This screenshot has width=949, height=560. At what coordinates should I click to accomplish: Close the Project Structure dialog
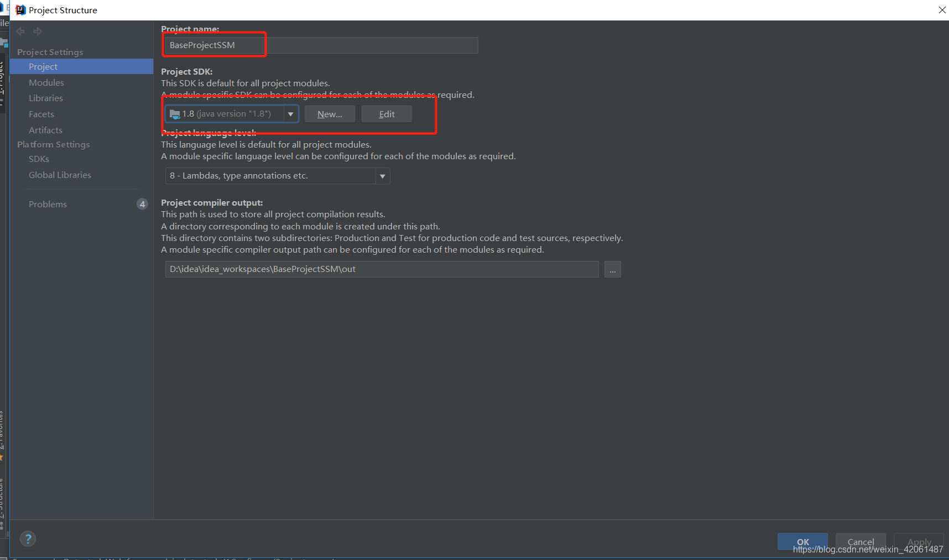coord(942,10)
